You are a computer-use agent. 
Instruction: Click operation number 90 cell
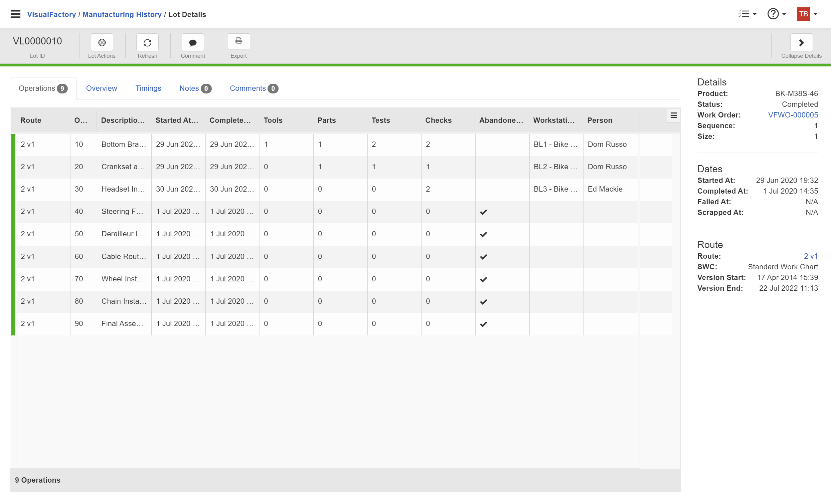83,324
